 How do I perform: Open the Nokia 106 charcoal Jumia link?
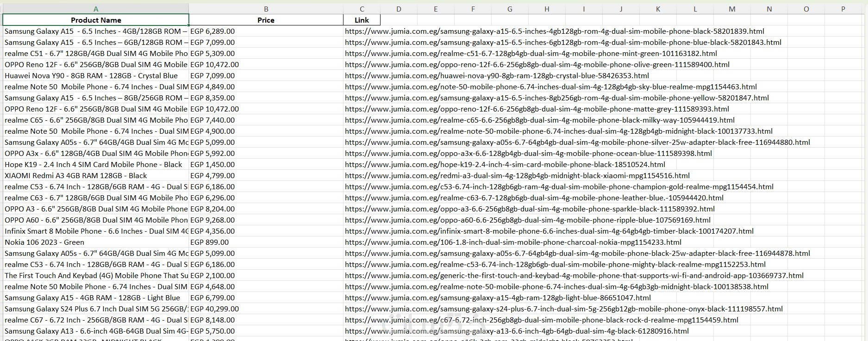click(513, 242)
